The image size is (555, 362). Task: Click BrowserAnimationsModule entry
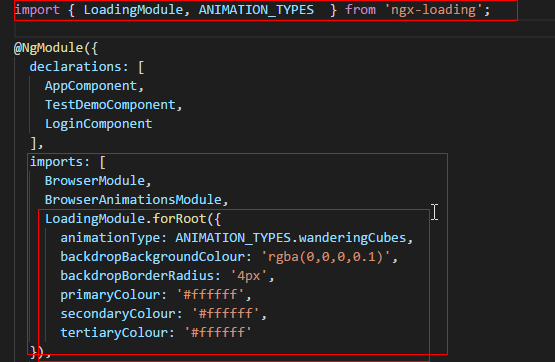[133, 200]
